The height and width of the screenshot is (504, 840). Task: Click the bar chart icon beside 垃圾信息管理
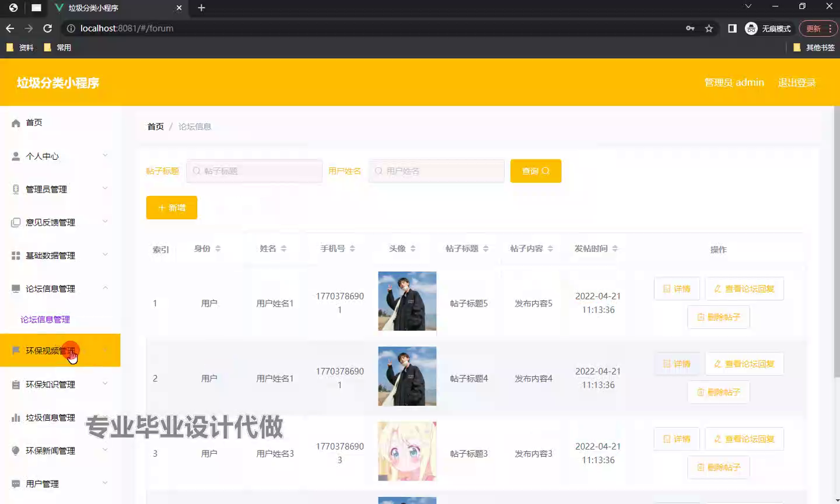[16, 418]
